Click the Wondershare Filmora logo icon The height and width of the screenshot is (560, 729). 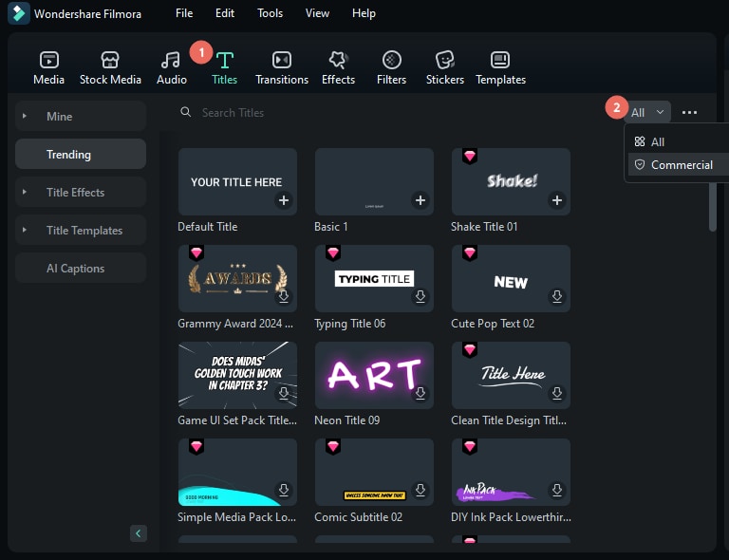pyautogui.click(x=19, y=13)
